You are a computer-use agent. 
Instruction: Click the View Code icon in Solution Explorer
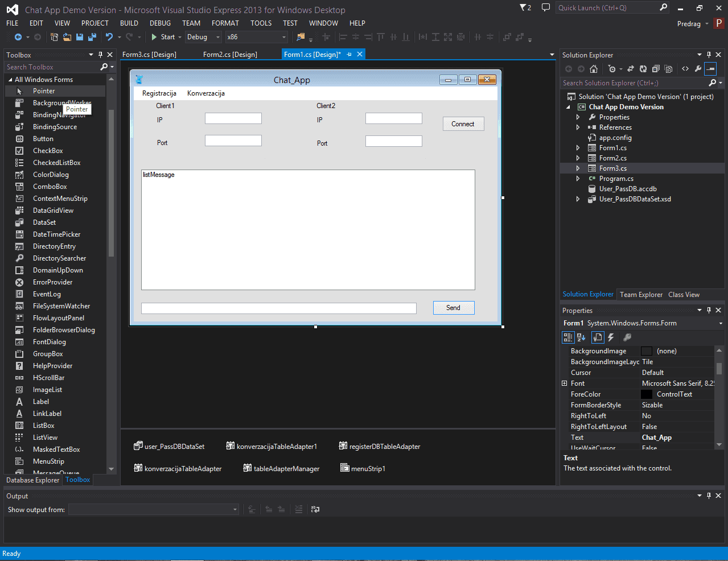685,69
